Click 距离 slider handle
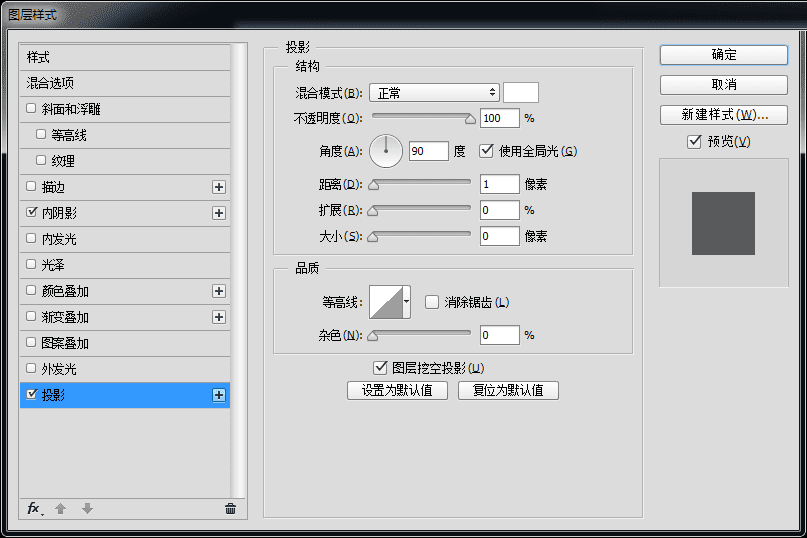807x538 pixels. (374, 185)
